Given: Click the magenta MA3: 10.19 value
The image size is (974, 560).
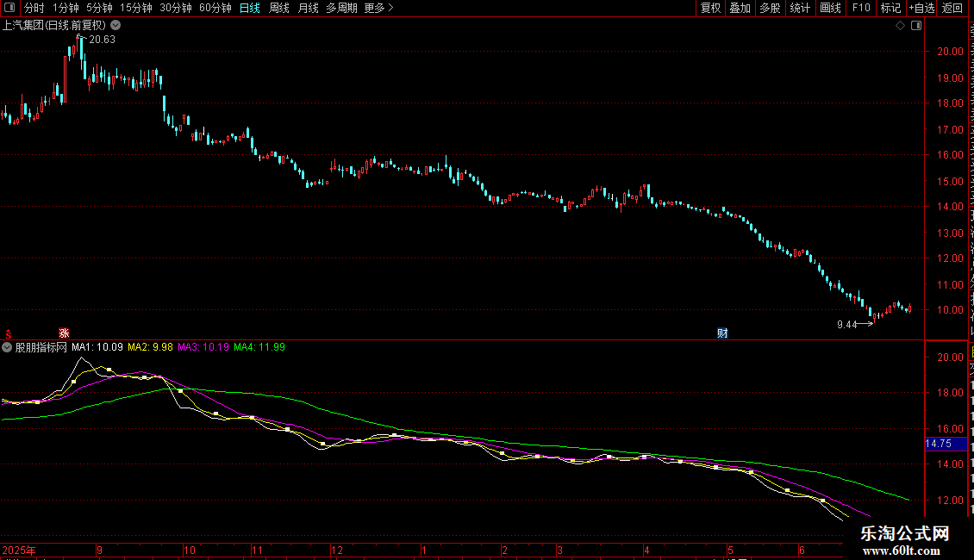Looking at the screenshot, I should 203,348.
